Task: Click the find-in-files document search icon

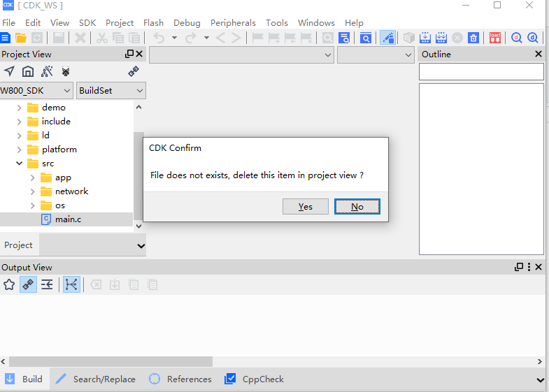Action: click(344, 38)
